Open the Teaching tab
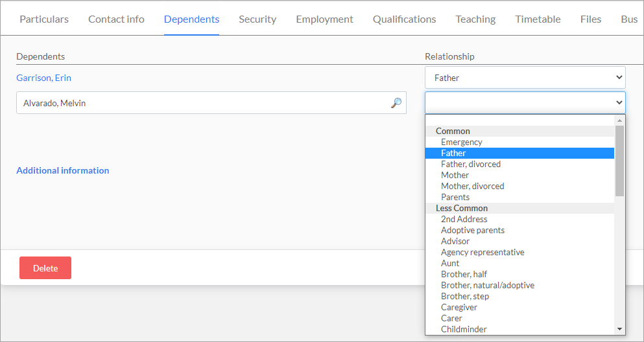This screenshot has height=342, width=644. [x=475, y=19]
